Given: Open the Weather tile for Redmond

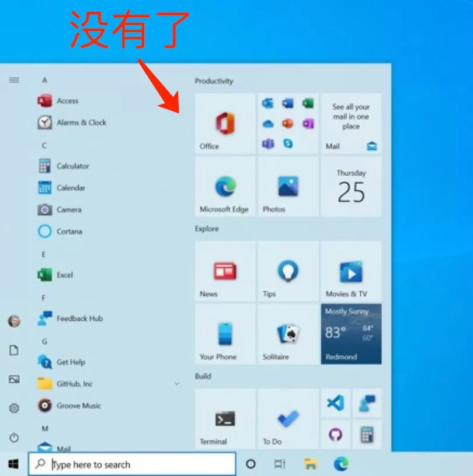Looking at the screenshot, I should point(351,334).
